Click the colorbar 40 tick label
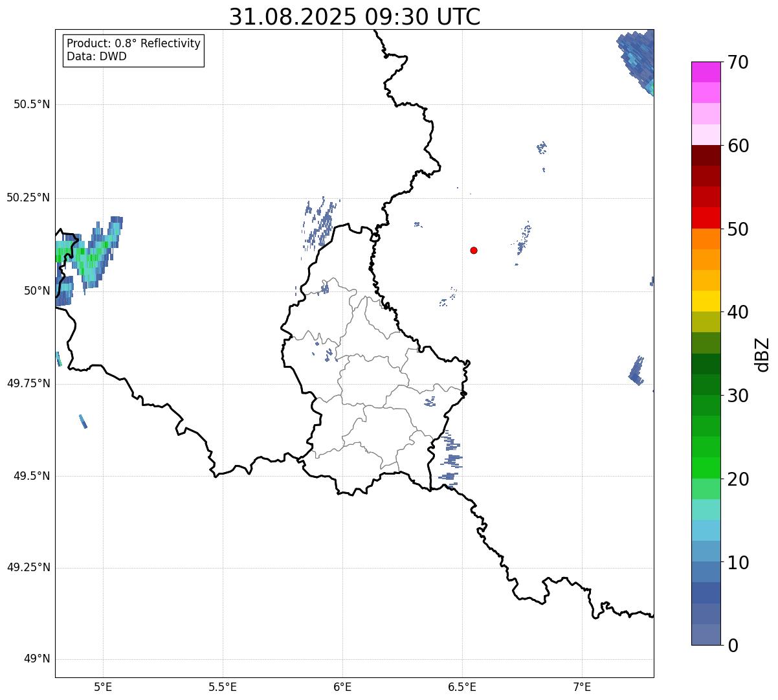 [737, 312]
